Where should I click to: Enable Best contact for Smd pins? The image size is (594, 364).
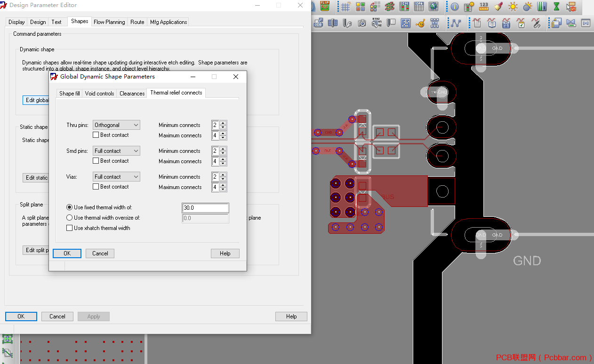96,161
